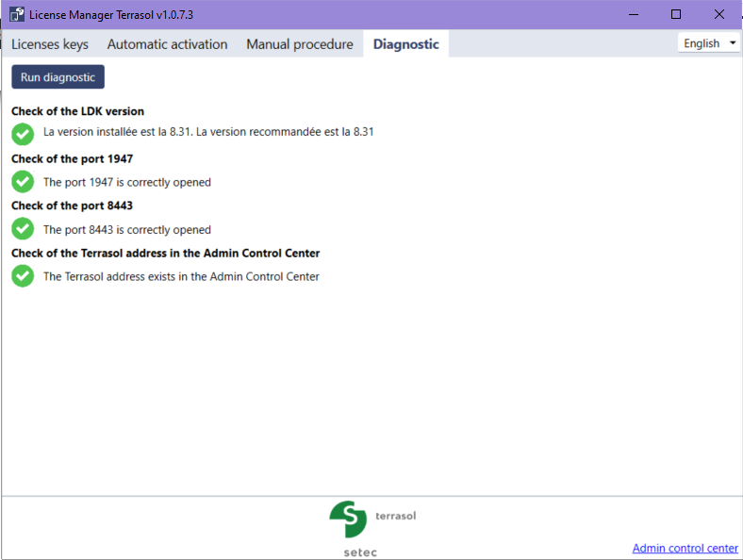Click the heading 'Check of the port 1947'
The width and height of the screenshot is (743, 560).
click(x=72, y=158)
